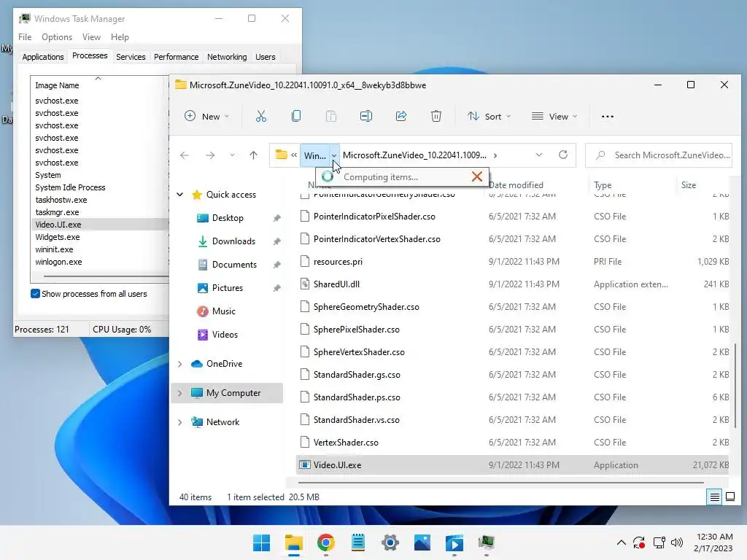Show hidden system tray icons
Viewport: 747px width, 560px height.
point(622,542)
